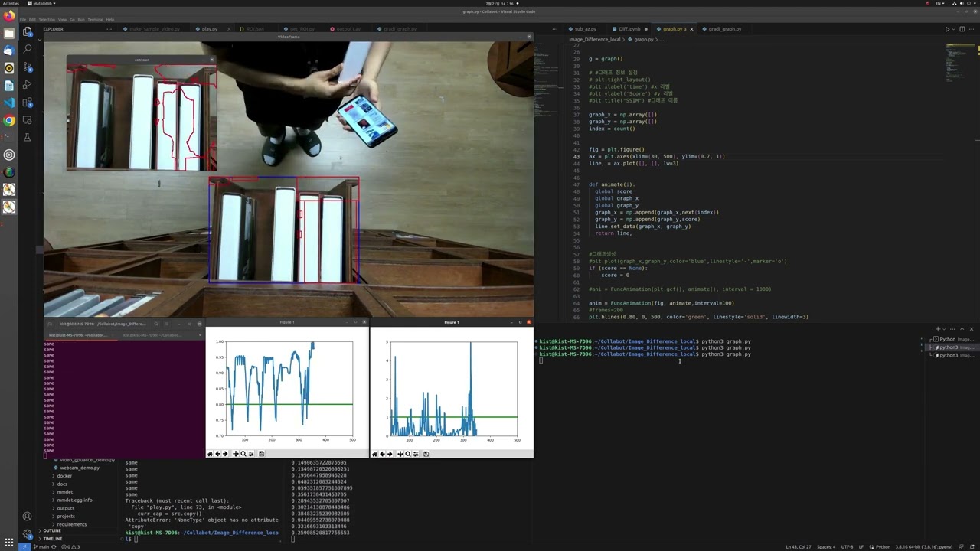
Task: Expand the outputs folder in Explorer
Action: pyautogui.click(x=65, y=508)
